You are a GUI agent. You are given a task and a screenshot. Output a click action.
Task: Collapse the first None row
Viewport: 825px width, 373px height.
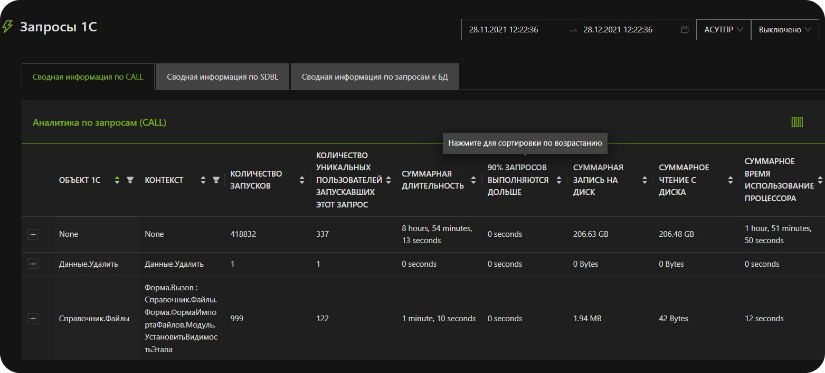coord(33,235)
